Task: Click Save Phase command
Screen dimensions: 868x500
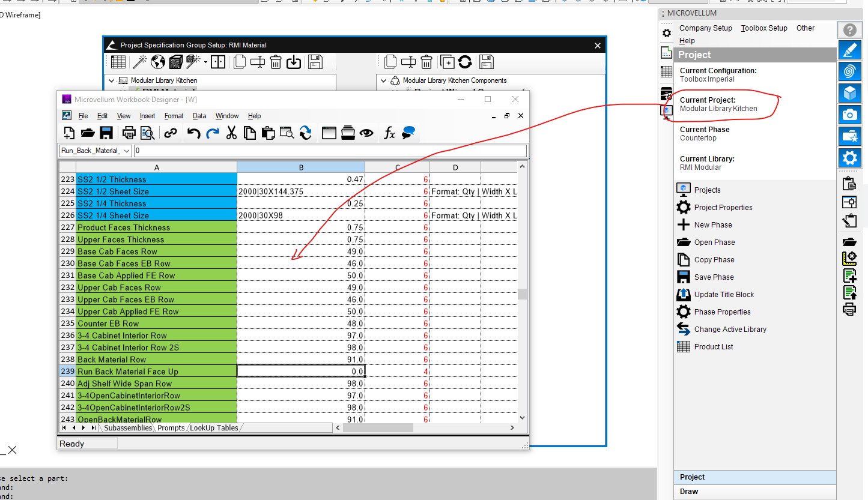Action: click(714, 277)
